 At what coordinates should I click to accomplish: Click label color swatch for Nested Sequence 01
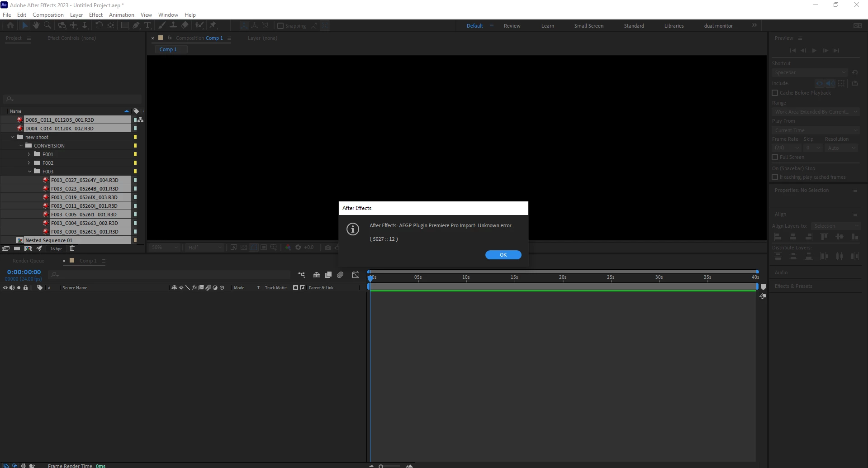[135, 240]
